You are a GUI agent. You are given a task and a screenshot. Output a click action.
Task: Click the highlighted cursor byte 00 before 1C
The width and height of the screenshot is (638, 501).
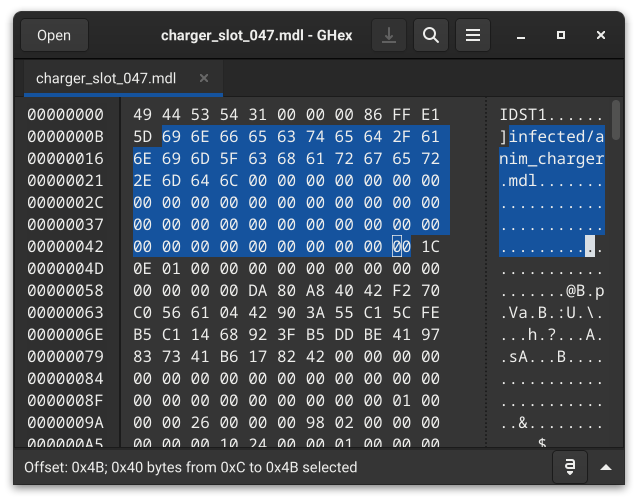tap(401, 246)
